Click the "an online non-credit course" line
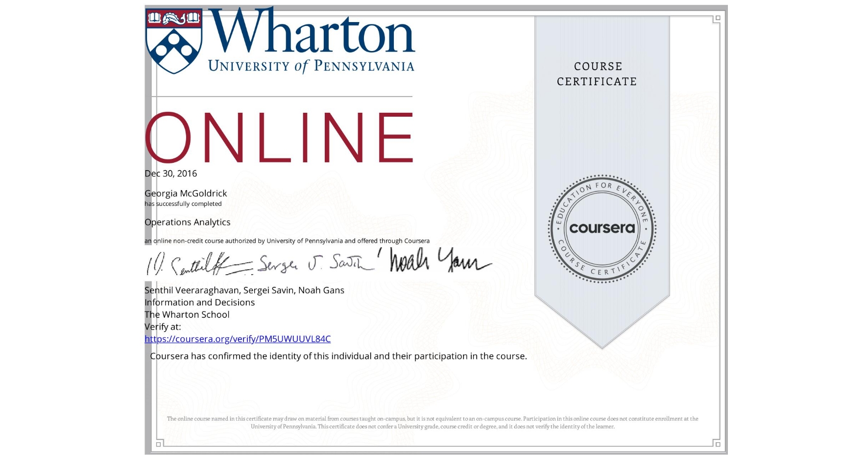This screenshot has height=455, width=868. pyautogui.click(x=287, y=241)
